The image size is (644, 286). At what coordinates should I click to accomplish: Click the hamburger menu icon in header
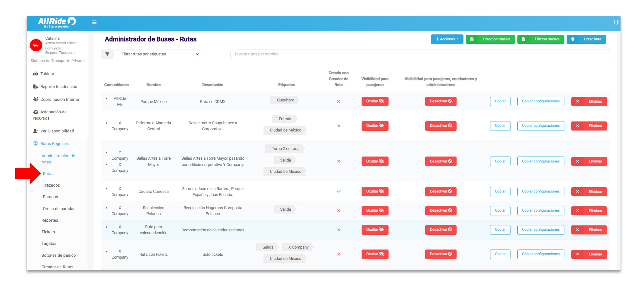pos(94,22)
